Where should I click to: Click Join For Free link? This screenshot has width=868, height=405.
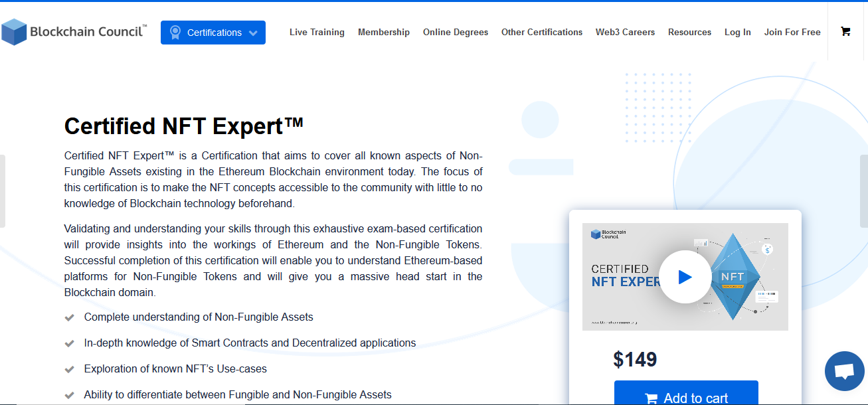(792, 32)
